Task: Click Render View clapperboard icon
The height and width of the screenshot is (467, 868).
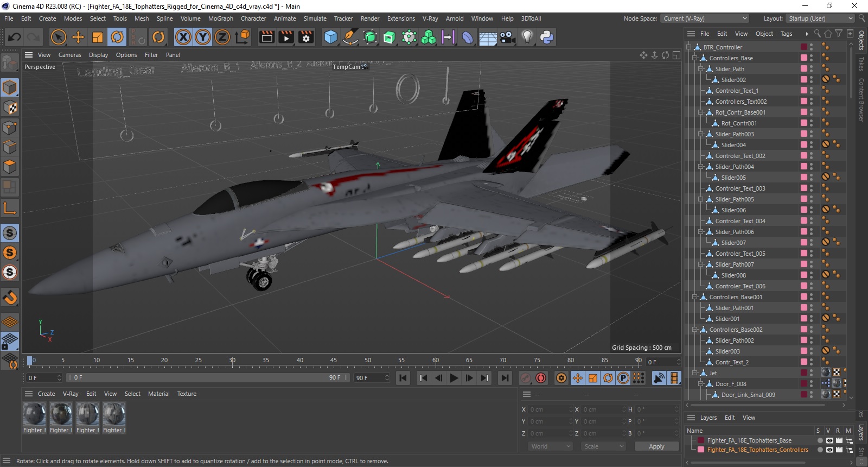Action: 267,37
